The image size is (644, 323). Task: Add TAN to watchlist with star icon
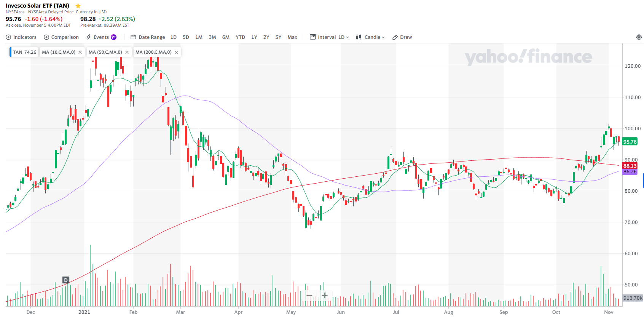point(78,6)
